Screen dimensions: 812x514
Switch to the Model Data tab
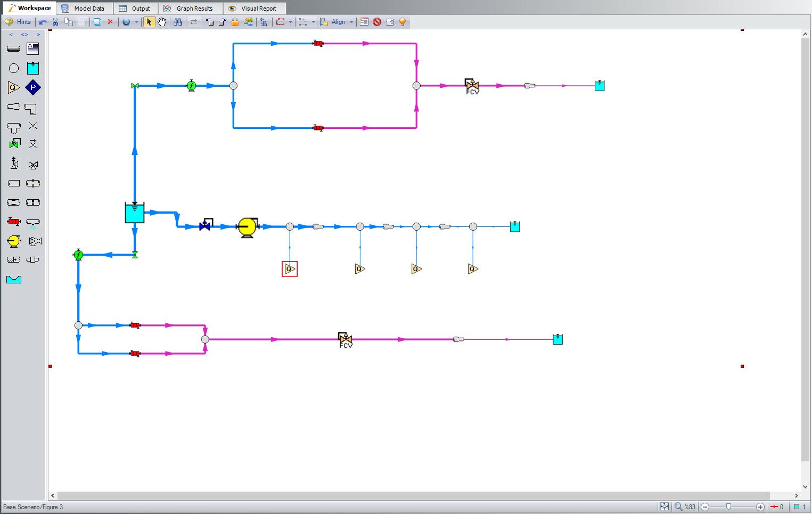[84, 9]
